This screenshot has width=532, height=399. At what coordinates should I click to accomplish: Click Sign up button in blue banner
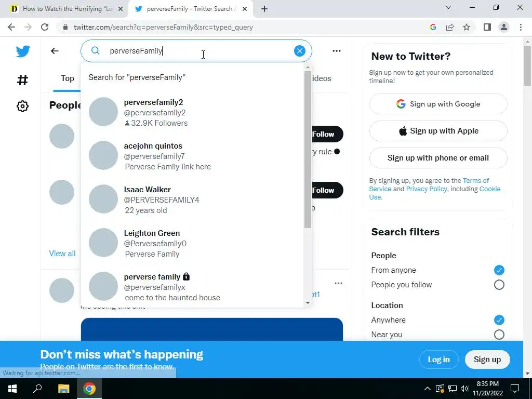click(487, 360)
